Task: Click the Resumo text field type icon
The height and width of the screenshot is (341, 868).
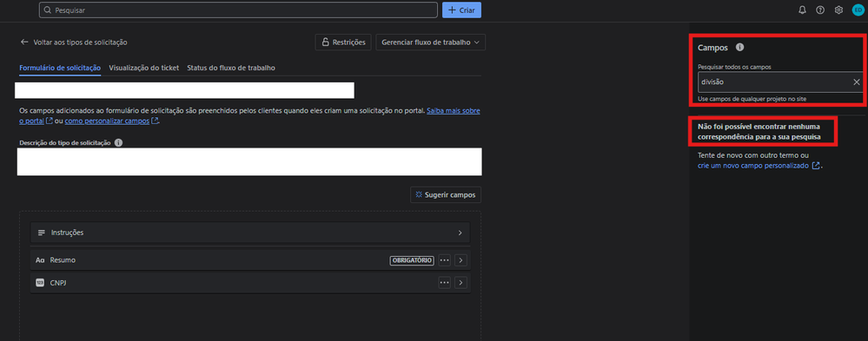Action: [x=40, y=260]
